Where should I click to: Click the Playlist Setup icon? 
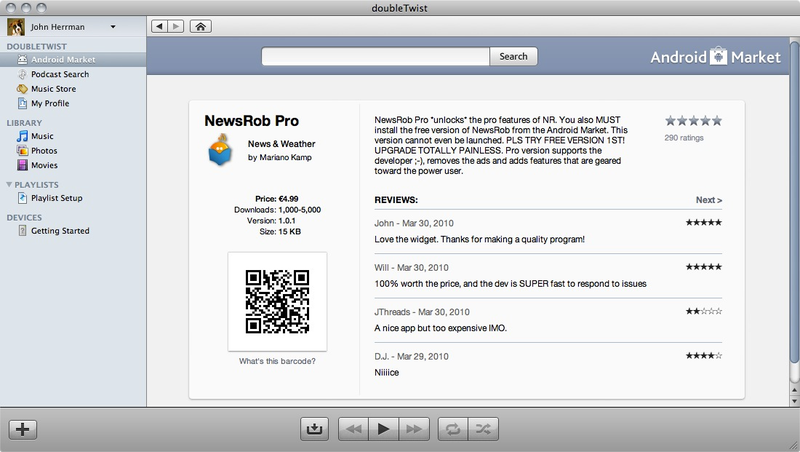22,198
